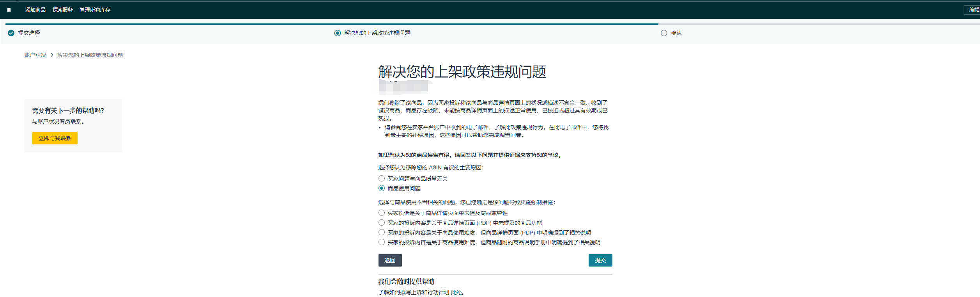Open the 探索服务 menu item
Viewport: 980px width, 297px height.
click(x=63, y=10)
